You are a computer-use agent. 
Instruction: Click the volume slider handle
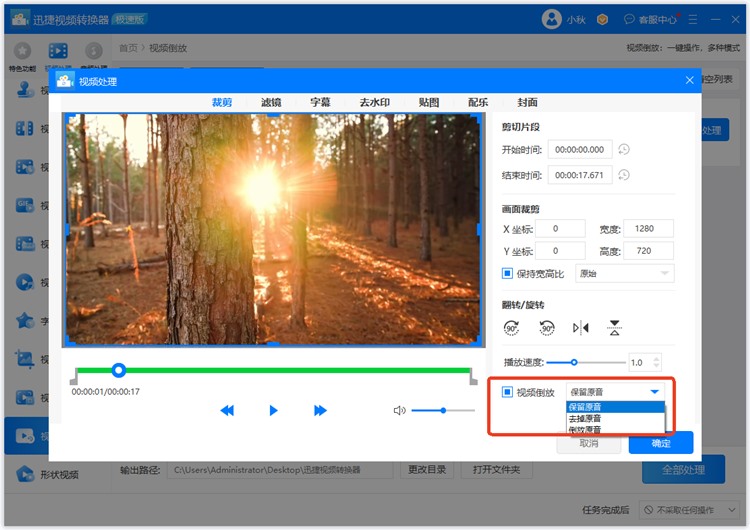(443, 410)
